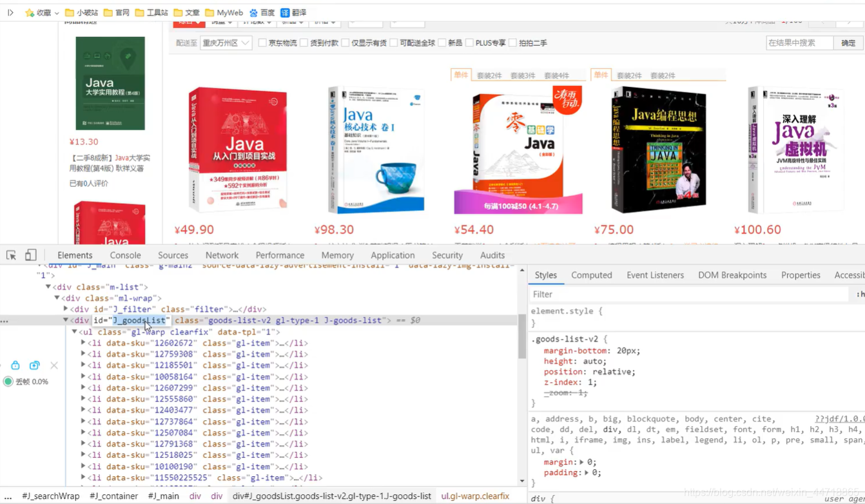Open the Application tab
This screenshot has width=865, height=504.
(x=393, y=255)
